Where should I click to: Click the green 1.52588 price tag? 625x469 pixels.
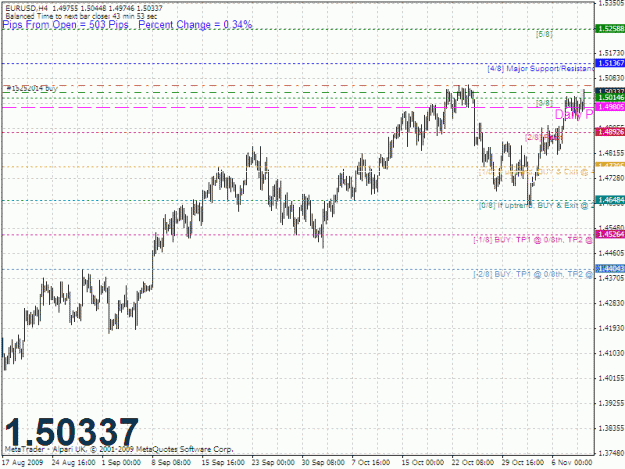(x=610, y=29)
